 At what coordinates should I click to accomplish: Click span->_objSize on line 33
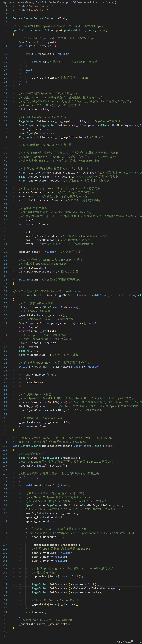(30, 133)
